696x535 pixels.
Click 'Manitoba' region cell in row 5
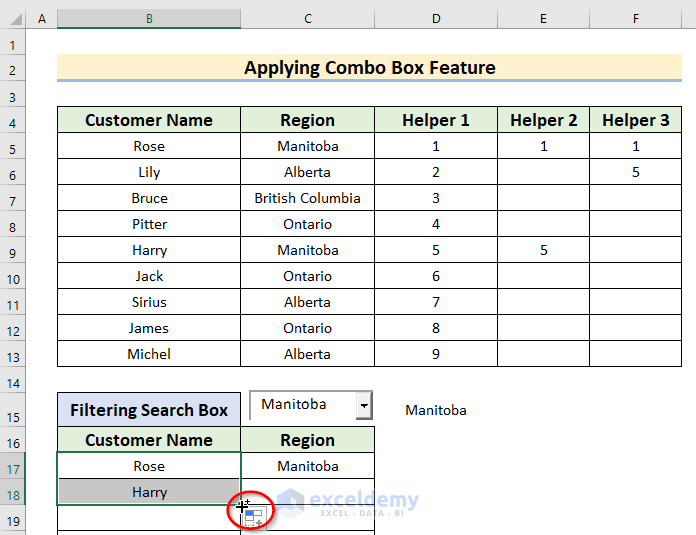point(308,146)
